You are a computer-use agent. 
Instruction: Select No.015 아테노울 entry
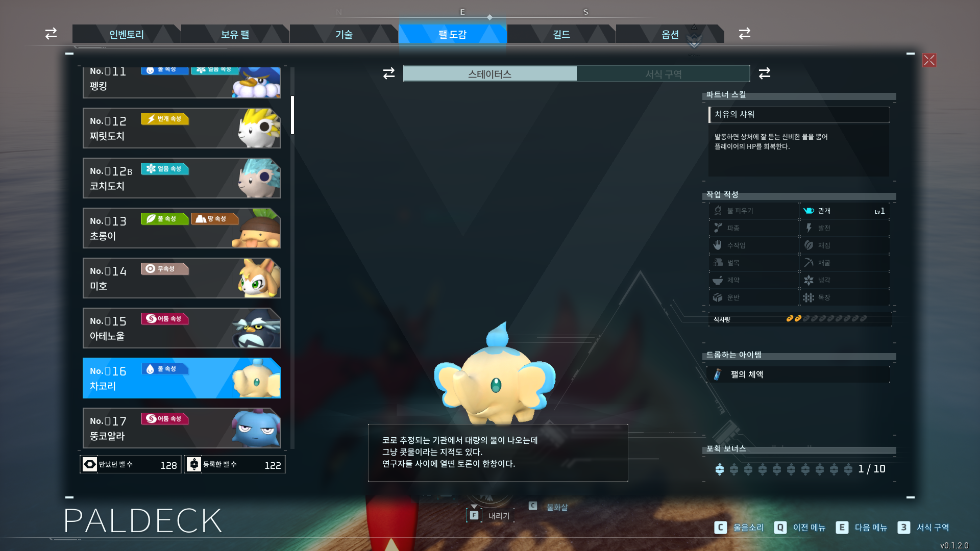pyautogui.click(x=182, y=328)
